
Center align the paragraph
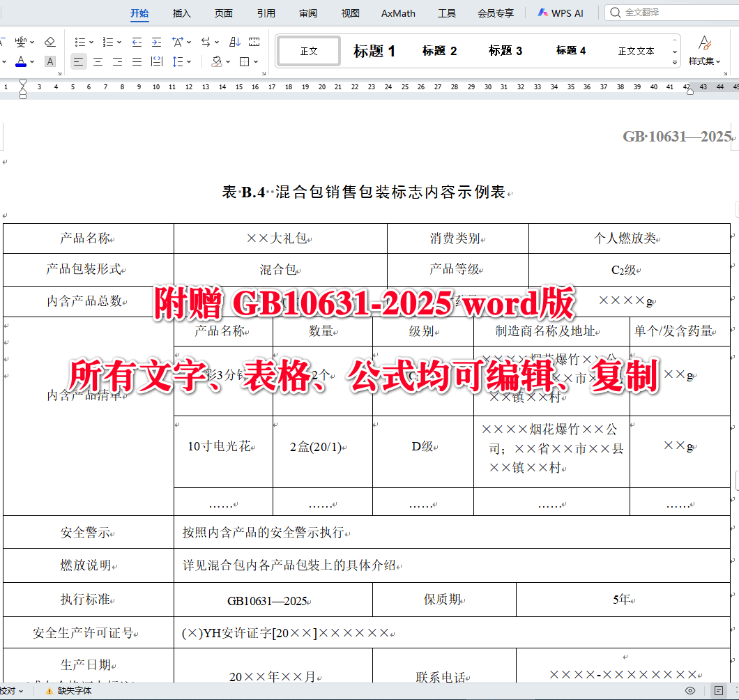pyautogui.click(x=98, y=61)
